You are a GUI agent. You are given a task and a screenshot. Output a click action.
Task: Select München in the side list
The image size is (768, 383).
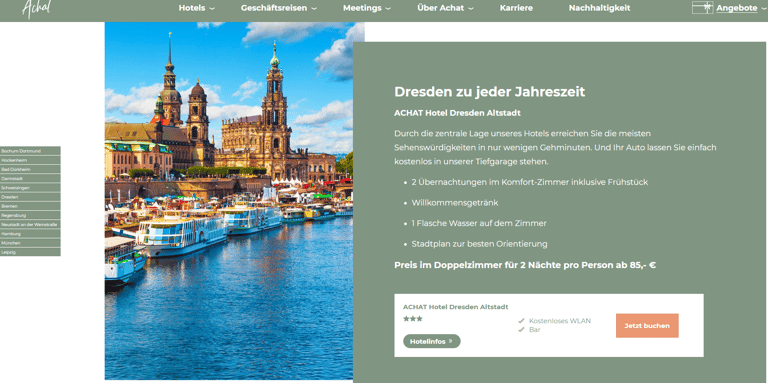30,242
